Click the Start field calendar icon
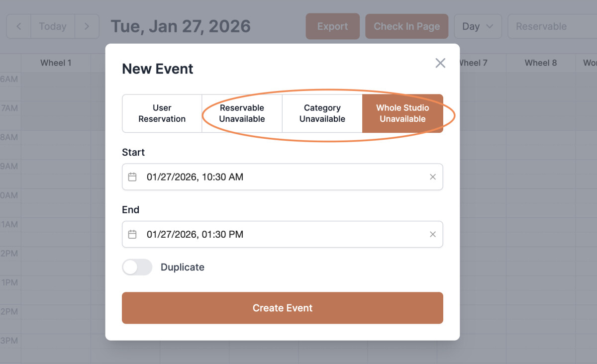The image size is (597, 364). tap(132, 177)
